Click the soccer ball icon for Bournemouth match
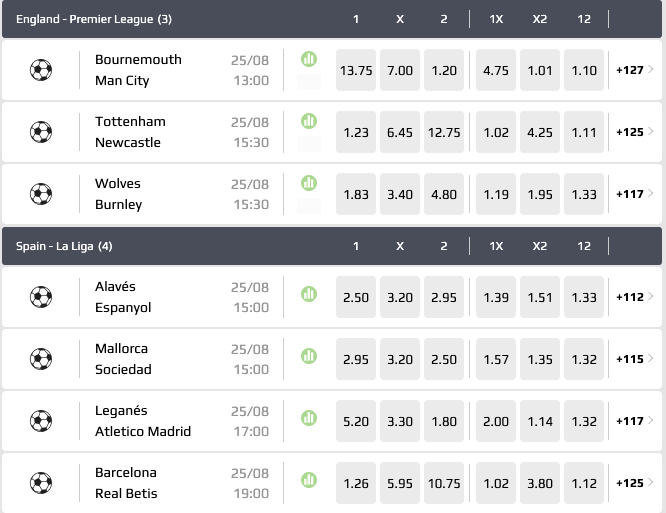The width and height of the screenshot is (666, 513). pos(41,70)
